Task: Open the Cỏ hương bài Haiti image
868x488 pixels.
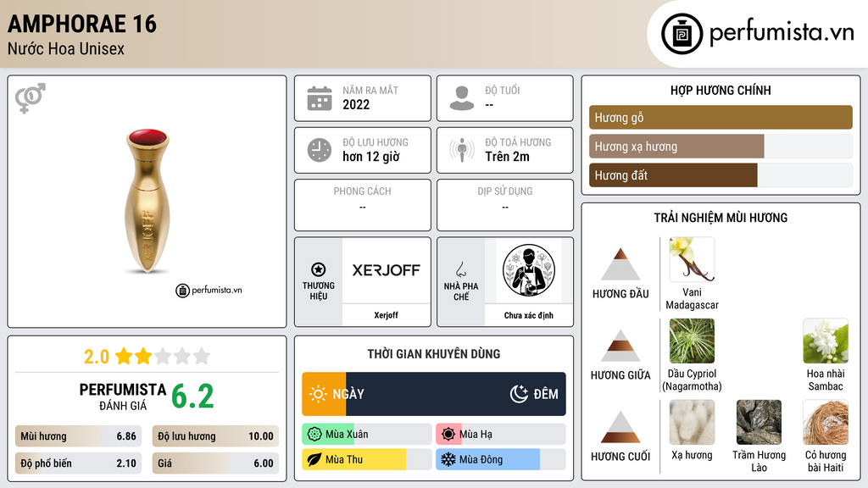Action: click(826, 422)
